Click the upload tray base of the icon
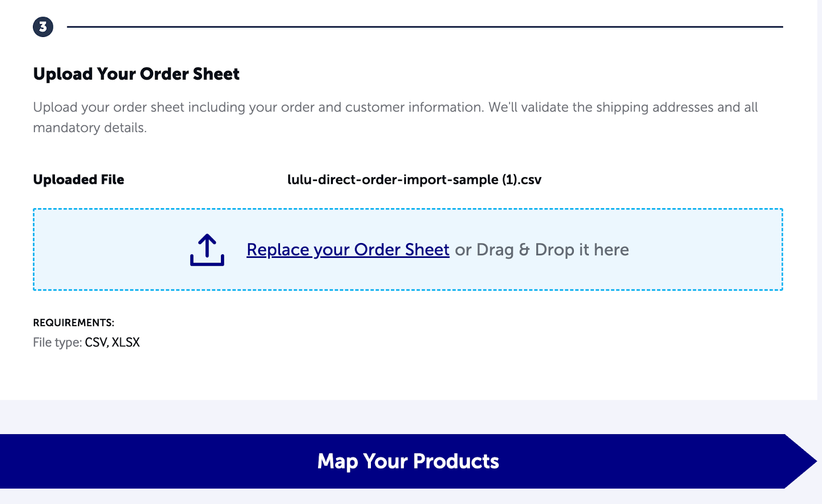 coord(207,263)
